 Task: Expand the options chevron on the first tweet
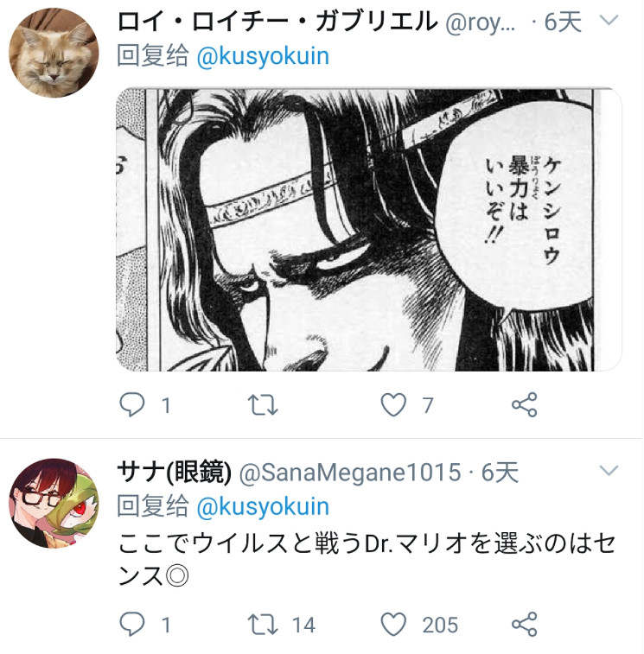pyautogui.click(x=608, y=20)
